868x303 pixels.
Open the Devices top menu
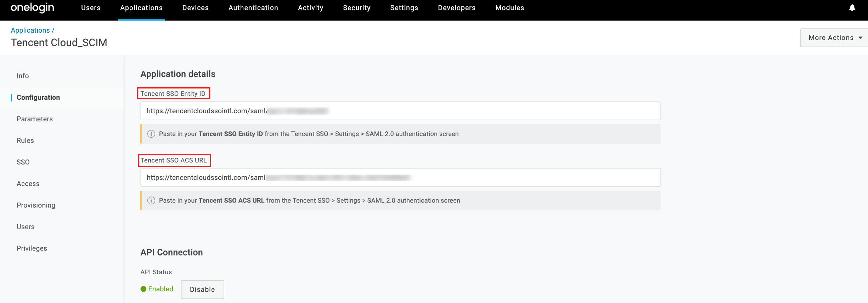click(196, 8)
